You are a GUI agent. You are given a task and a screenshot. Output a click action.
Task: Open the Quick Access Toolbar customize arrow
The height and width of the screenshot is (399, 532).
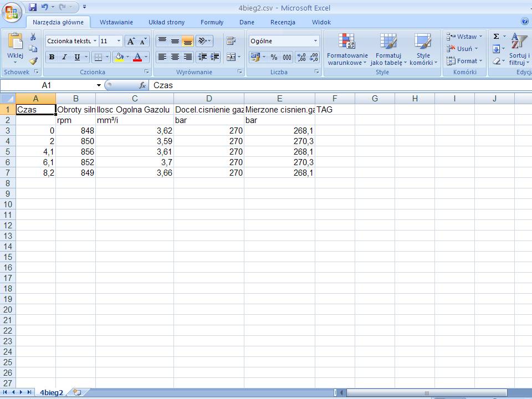pyautogui.click(x=84, y=7)
